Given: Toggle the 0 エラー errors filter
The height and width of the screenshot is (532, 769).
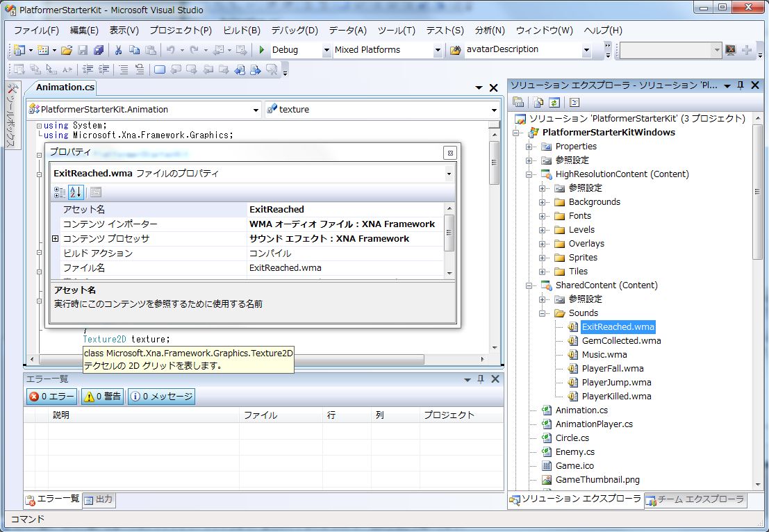Looking at the screenshot, I should tap(52, 397).
